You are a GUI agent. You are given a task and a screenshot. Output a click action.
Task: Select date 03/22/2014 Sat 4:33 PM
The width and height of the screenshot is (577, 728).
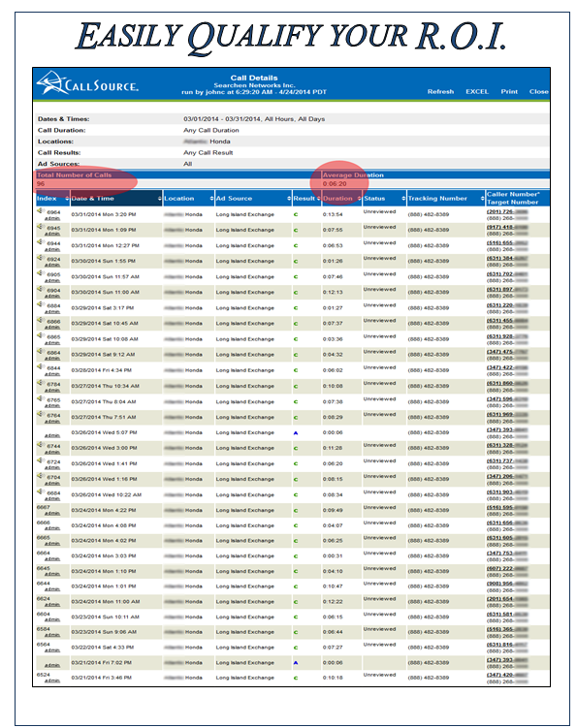click(102, 648)
